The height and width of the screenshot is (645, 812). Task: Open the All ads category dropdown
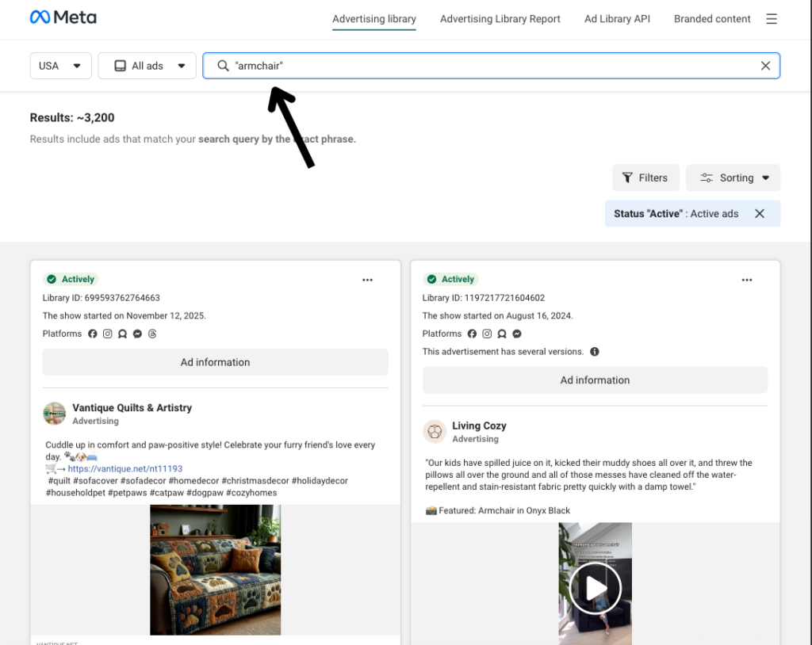pos(147,66)
